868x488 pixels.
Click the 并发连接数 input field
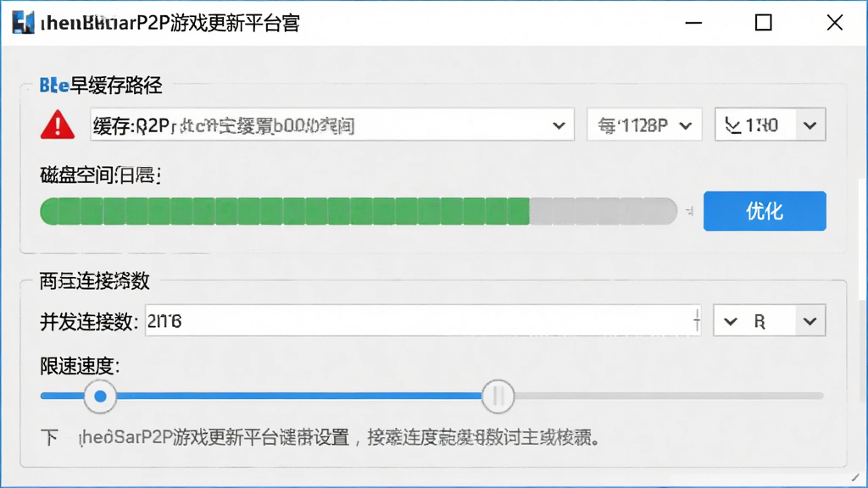click(423, 320)
